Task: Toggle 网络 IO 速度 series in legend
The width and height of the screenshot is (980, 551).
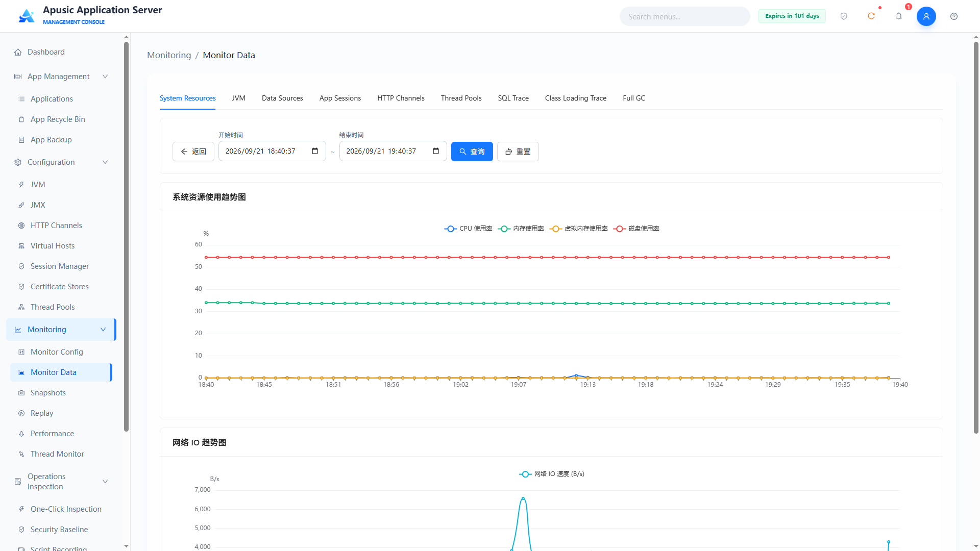Action: 552,474
